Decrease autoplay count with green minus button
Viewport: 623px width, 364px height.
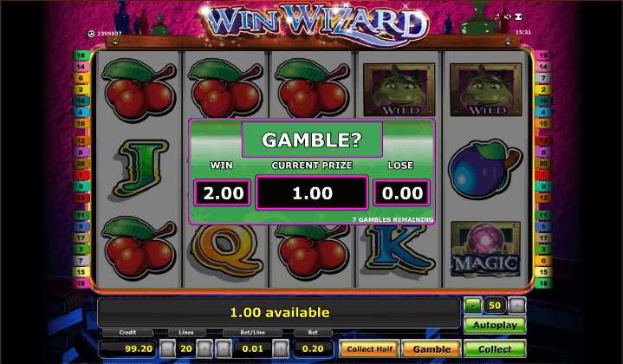(x=473, y=306)
